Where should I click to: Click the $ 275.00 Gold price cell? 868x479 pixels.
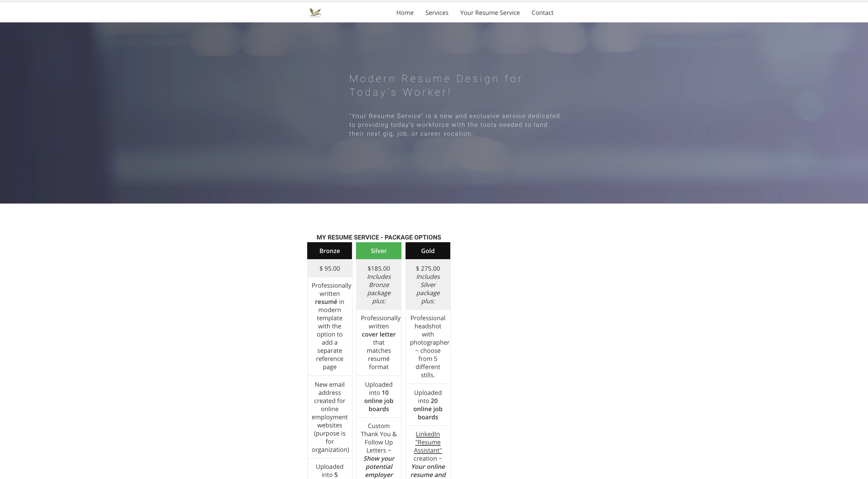428,268
